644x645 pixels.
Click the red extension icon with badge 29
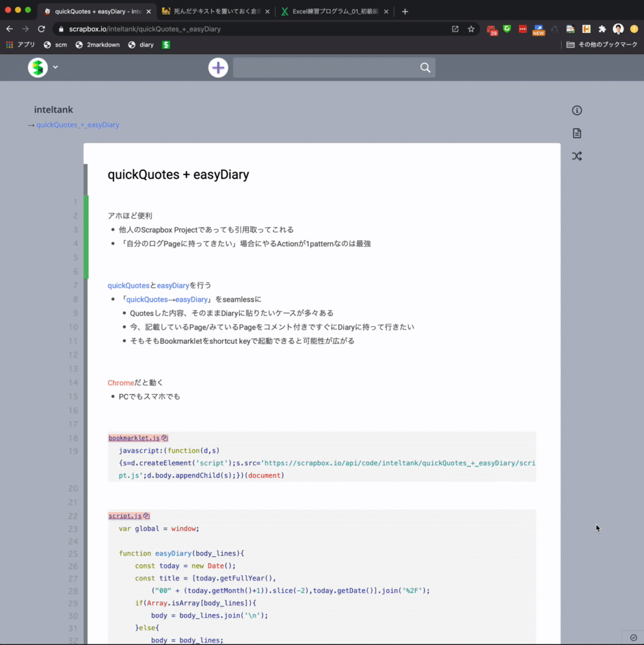tap(492, 30)
